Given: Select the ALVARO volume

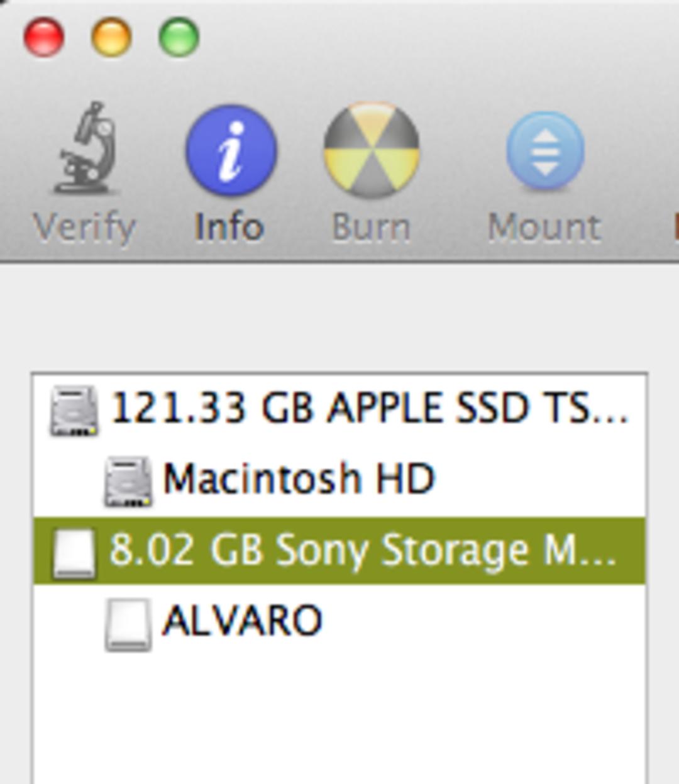Looking at the screenshot, I should pos(339,621).
